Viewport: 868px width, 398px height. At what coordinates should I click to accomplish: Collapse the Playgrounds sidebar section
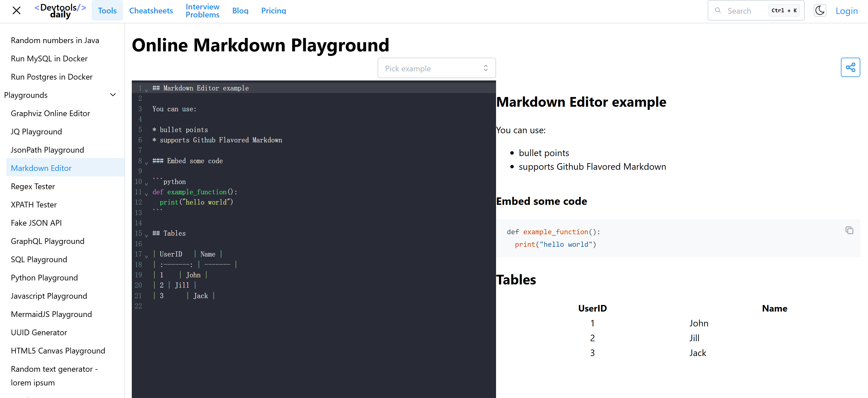(113, 95)
